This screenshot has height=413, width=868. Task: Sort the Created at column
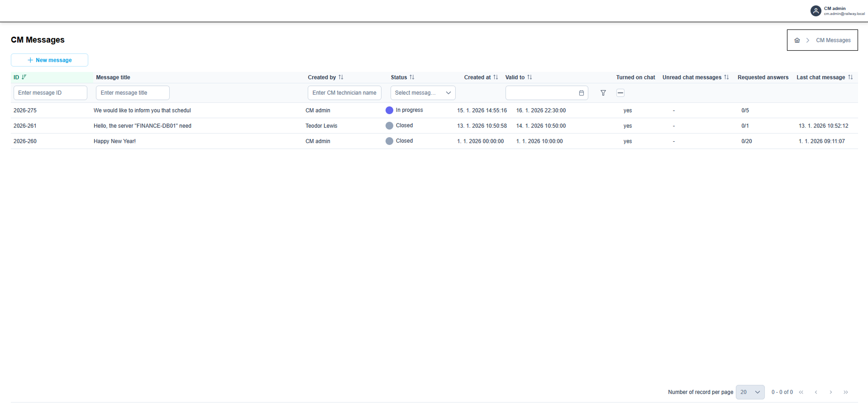coord(496,77)
